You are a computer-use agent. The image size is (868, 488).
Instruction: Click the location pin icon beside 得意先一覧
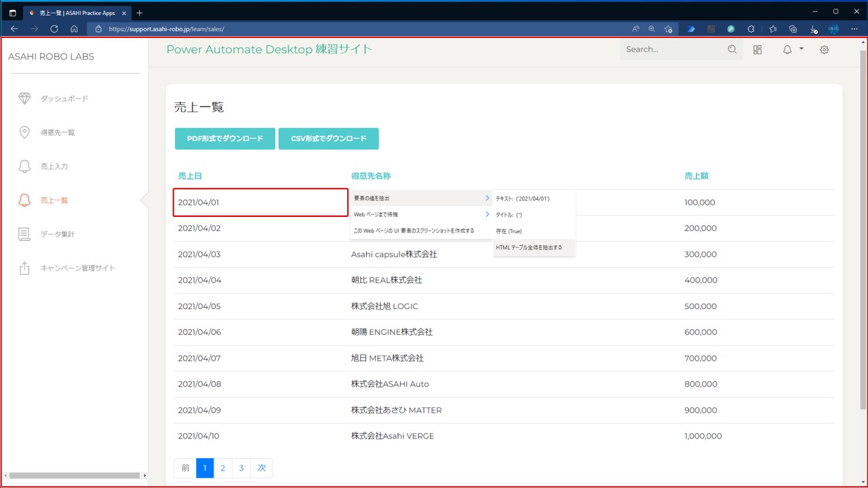(24, 133)
